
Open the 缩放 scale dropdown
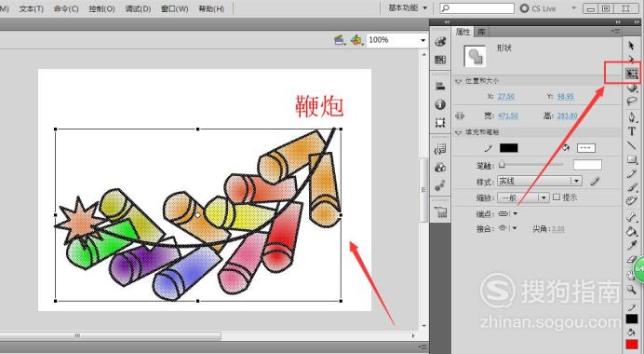(523, 197)
